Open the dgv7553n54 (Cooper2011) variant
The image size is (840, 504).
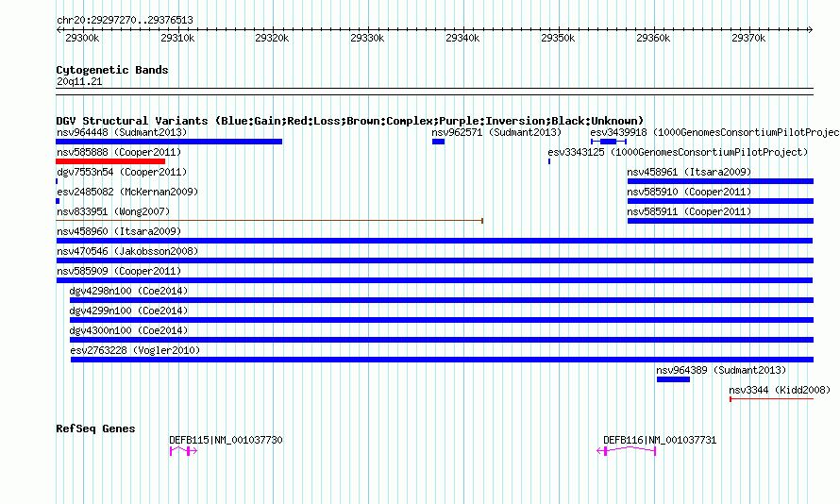[122, 172]
